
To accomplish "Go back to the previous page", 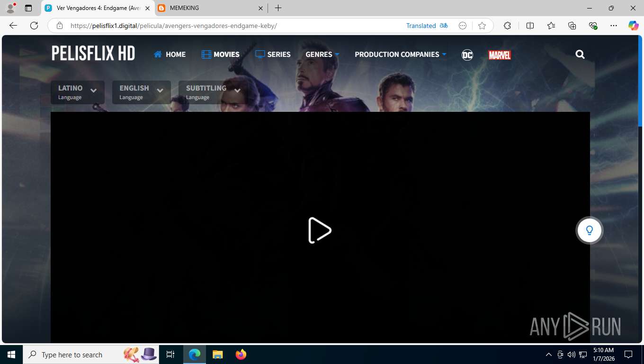I will pos(13,26).
